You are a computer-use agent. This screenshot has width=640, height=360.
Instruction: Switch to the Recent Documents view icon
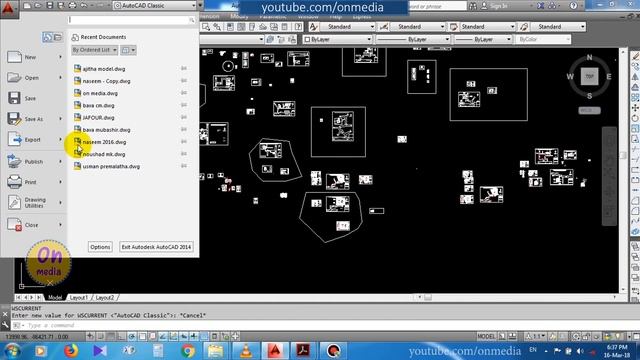pos(47,37)
